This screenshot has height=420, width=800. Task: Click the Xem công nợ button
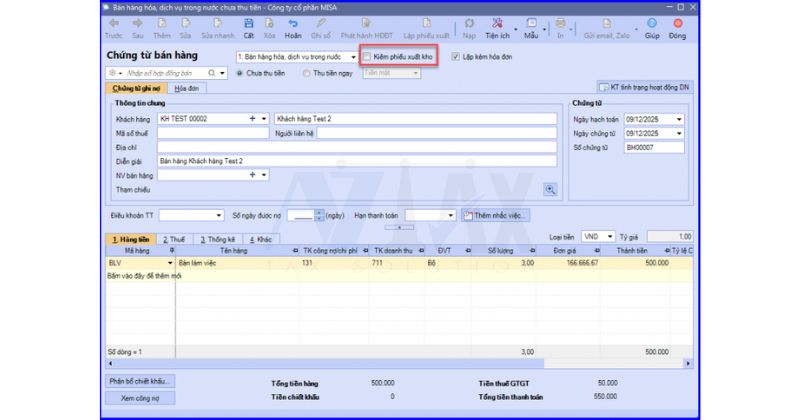click(x=140, y=397)
